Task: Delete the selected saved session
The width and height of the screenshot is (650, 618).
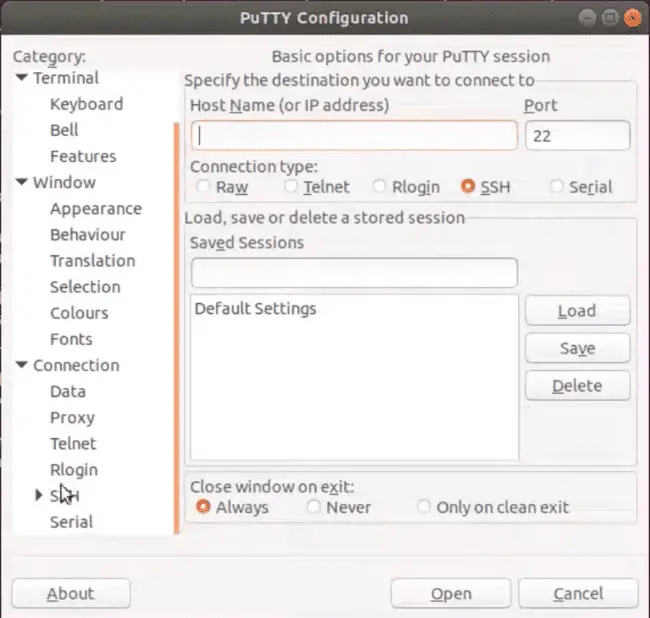Action: click(x=578, y=385)
